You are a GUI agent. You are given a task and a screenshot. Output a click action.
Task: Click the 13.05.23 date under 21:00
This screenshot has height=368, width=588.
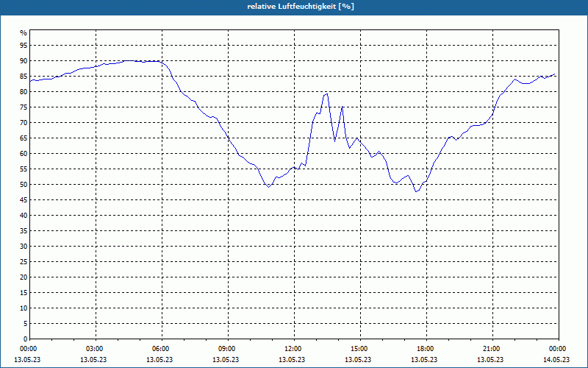click(490, 360)
